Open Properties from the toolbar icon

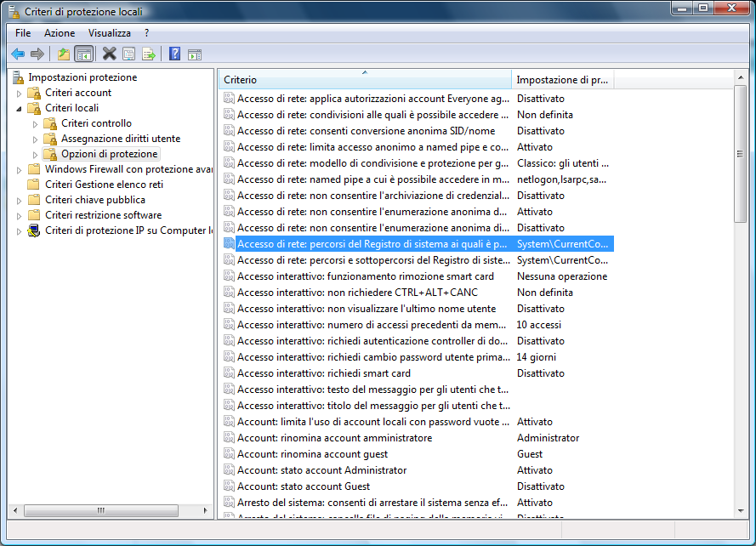tap(128, 54)
